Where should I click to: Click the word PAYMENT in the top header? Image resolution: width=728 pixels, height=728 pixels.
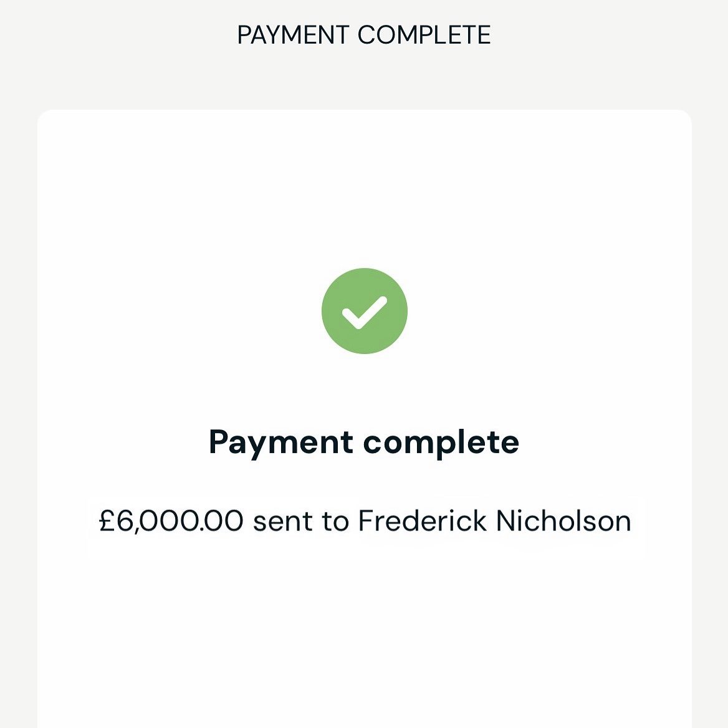[293, 35]
